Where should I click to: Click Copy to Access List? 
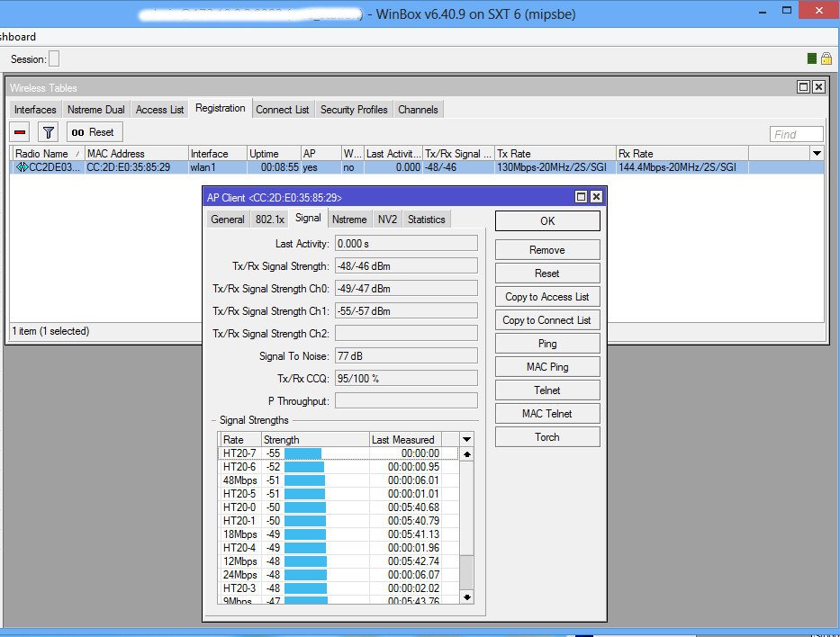tap(547, 297)
